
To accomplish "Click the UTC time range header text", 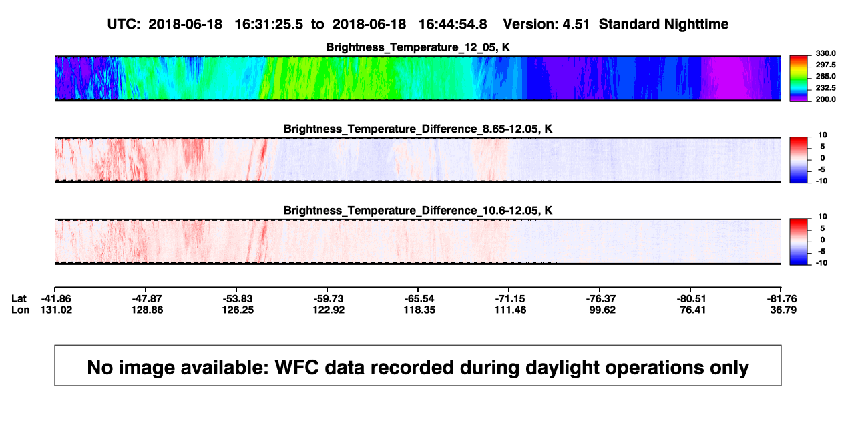I will click(297, 25).
